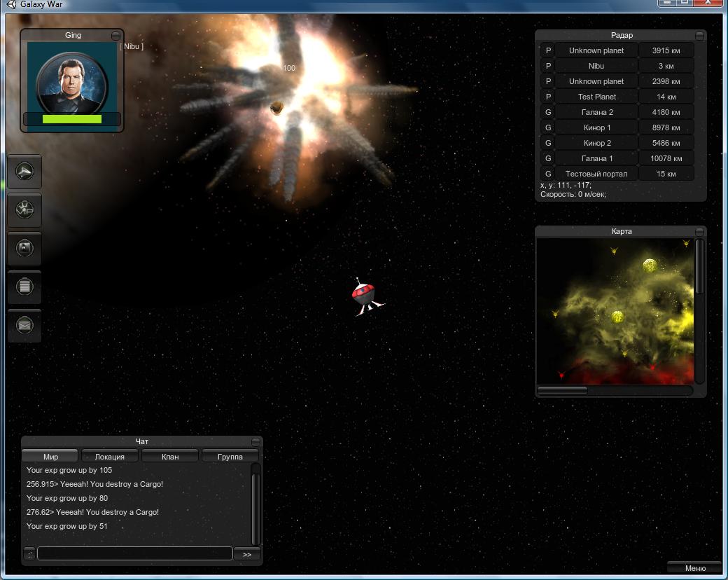This screenshot has width=728, height=580.
Task: Switch to the Группа chat tab
Action: [x=230, y=457]
